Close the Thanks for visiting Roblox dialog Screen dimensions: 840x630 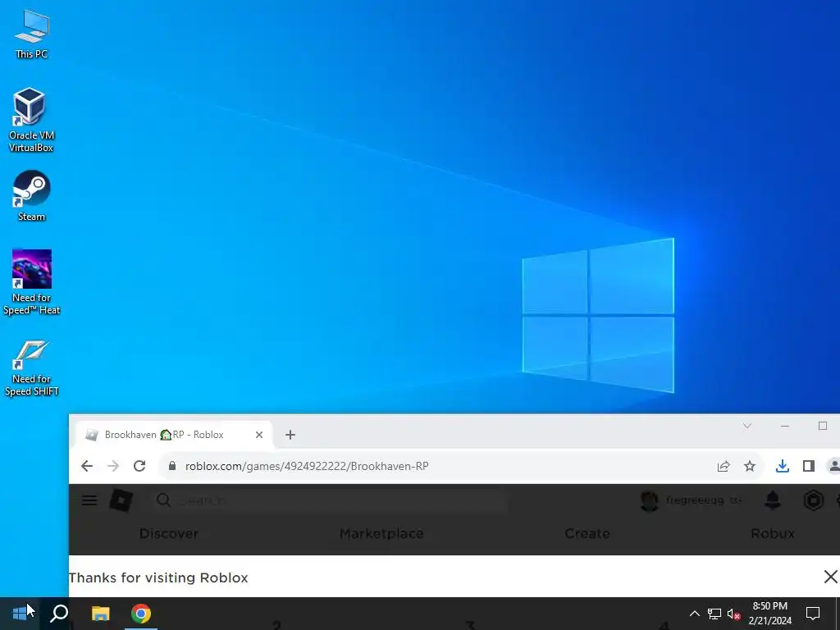(830, 577)
